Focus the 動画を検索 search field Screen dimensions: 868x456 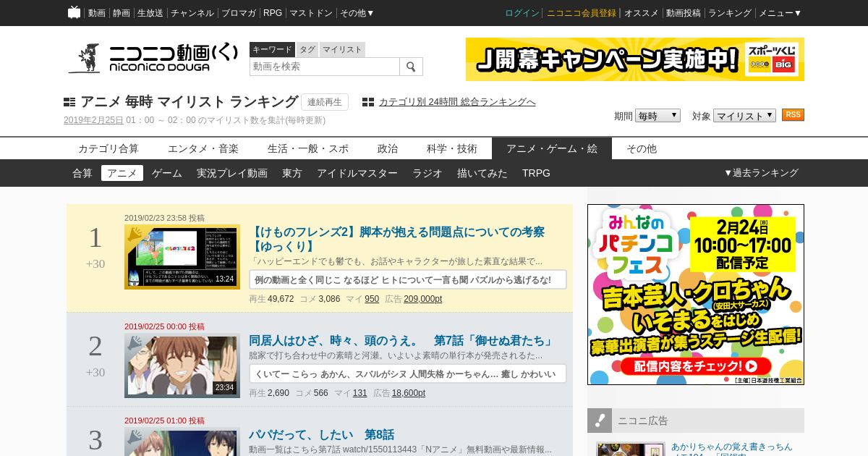pyautogui.click(x=325, y=67)
